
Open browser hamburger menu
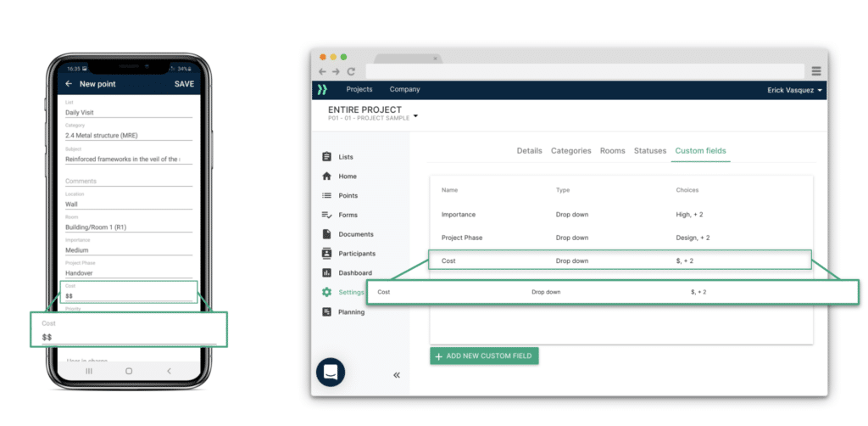(815, 71)
